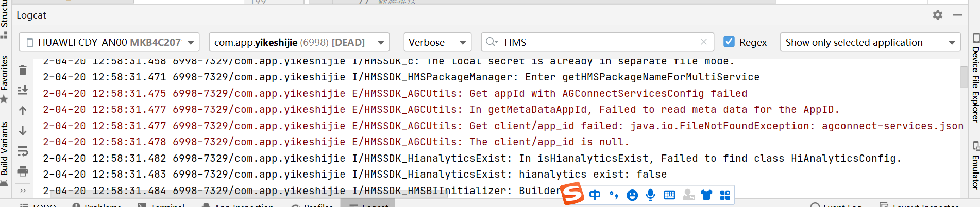Open the Sogou soft keyboard icon

point(669,195)
